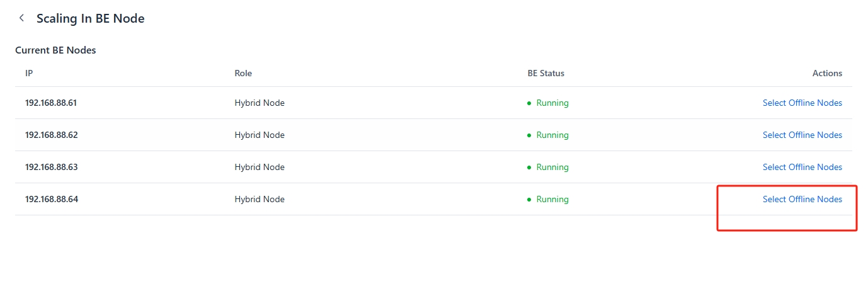Click the IP address 192.168.88.61
Screen dimensions: 868x296
pyautogui.click(x=51, y=103)
